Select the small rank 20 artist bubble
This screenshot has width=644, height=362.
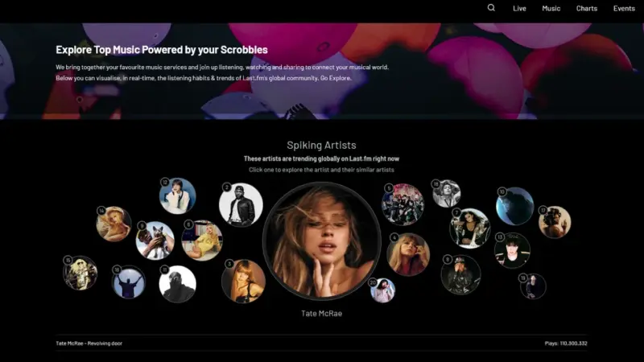383,290
